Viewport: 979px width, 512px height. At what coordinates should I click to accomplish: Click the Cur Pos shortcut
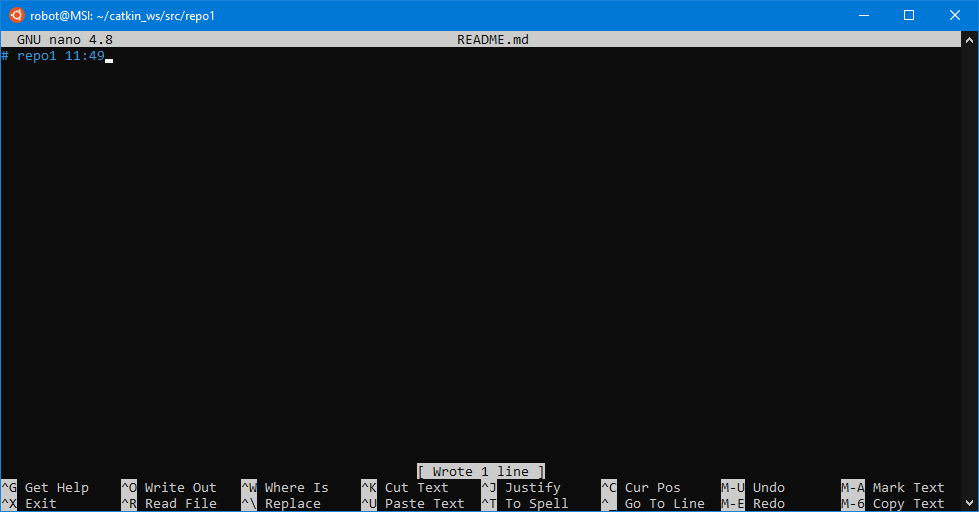coord(652,488)
